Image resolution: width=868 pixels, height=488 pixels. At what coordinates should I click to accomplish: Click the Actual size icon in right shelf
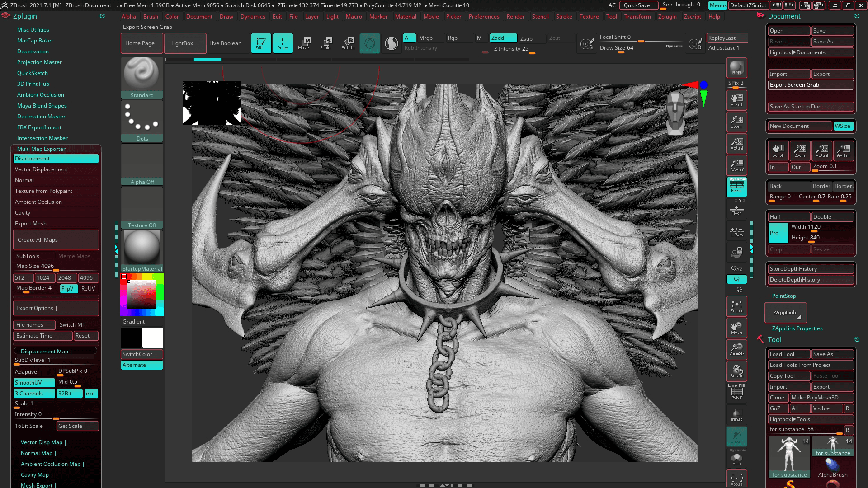[736, 144]
